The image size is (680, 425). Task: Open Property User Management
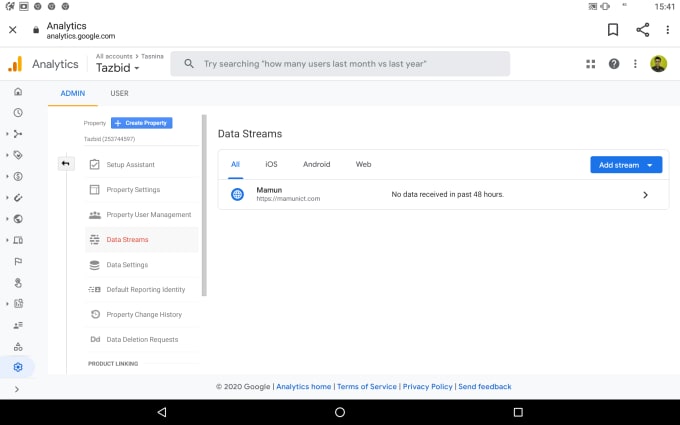tap(142, 215)
